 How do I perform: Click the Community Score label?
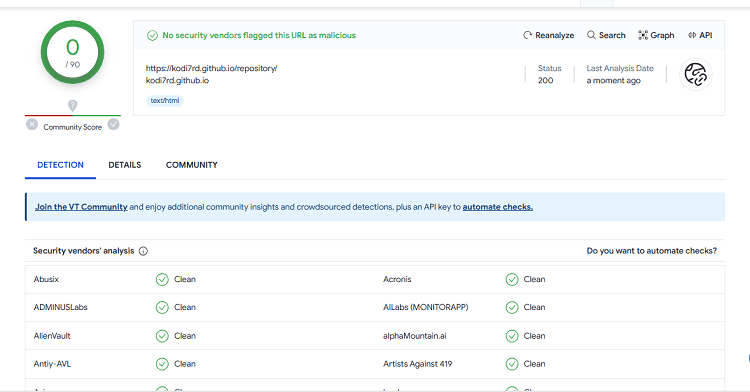pos(73,127)
